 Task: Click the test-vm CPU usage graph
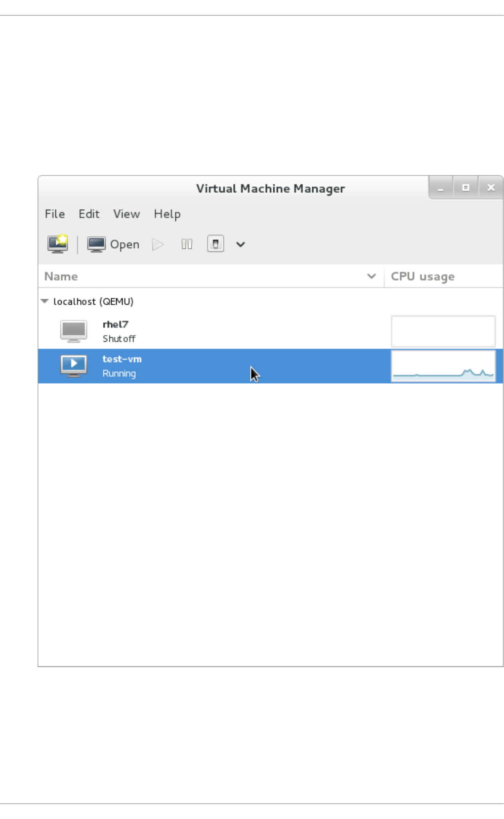(443, 366)
